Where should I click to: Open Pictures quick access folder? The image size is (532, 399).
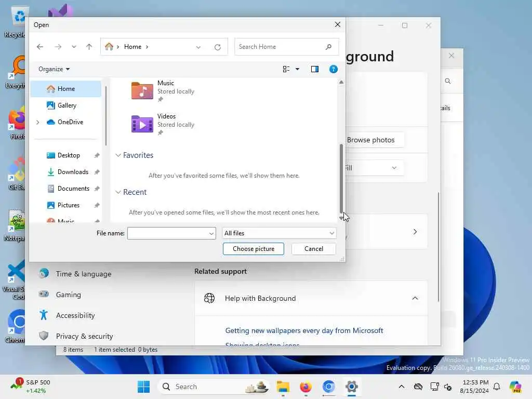click(x=68, y=205)
